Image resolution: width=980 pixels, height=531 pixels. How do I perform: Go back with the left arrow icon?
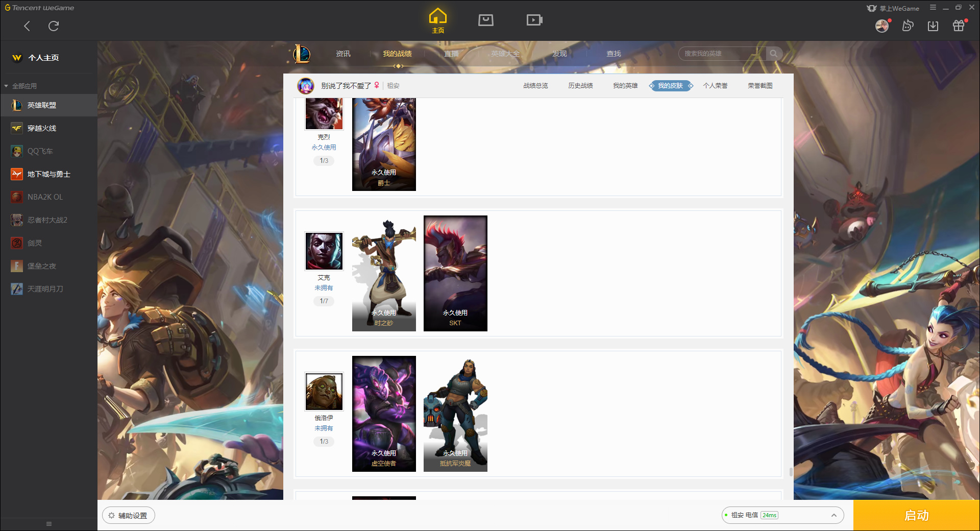[x=27, y=26]
